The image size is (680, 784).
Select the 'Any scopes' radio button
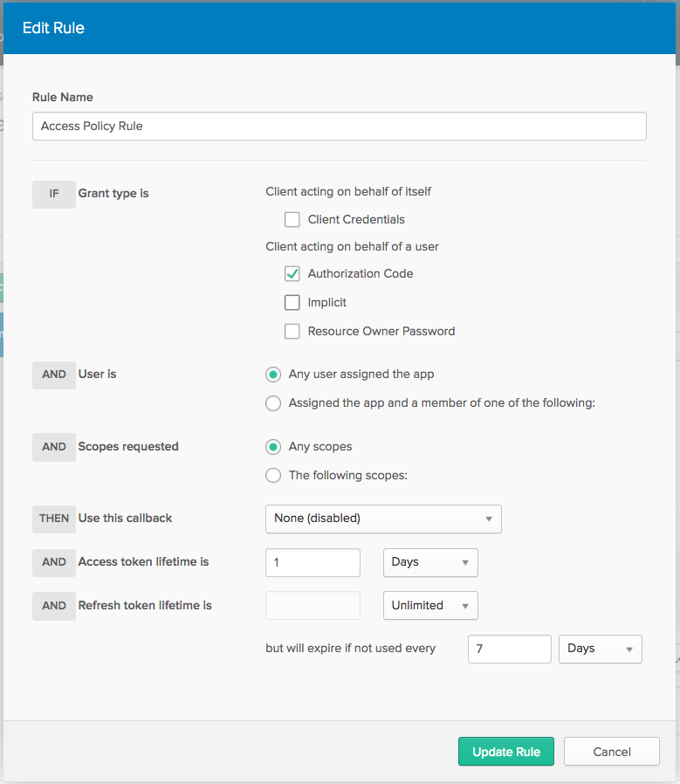click(x=273, y=447)
